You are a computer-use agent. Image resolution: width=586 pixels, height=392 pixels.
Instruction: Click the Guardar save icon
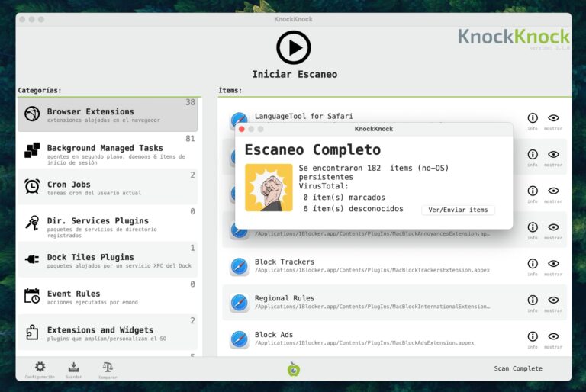click(x=74, y=368)
